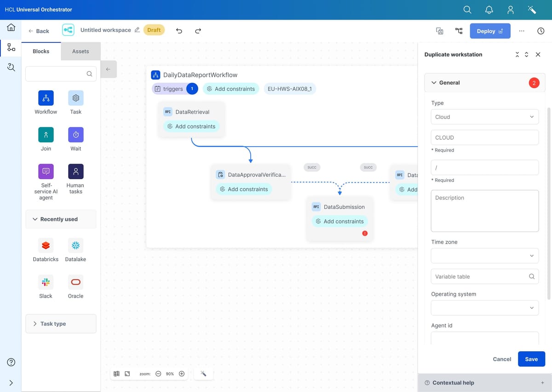Select the Join block icon
Image resolution: width=552 pixels, height=392 pixels.
click(46, 135)
